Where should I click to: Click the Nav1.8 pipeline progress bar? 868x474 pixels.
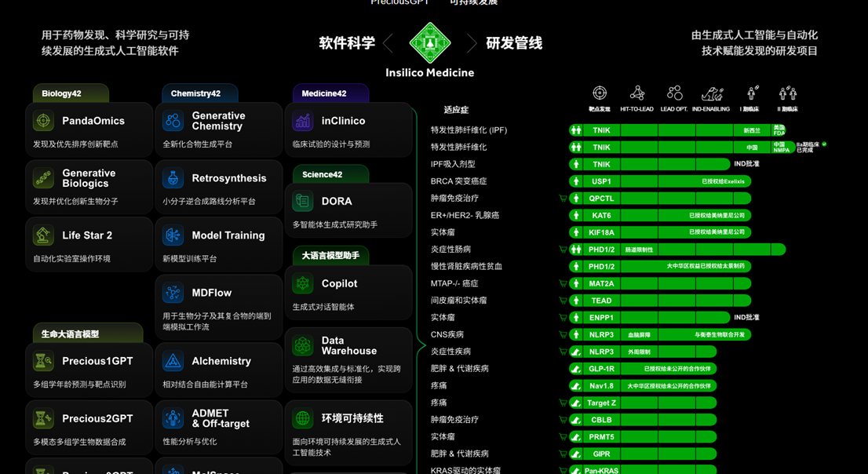[x=643, y=385]
